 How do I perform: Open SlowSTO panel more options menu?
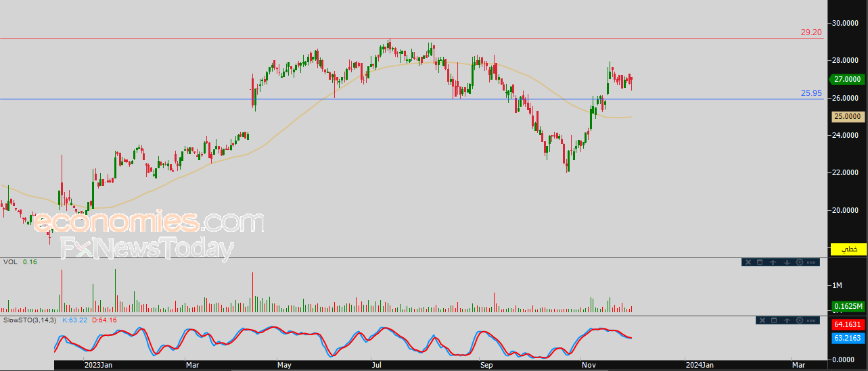click(x=811, y=320)
